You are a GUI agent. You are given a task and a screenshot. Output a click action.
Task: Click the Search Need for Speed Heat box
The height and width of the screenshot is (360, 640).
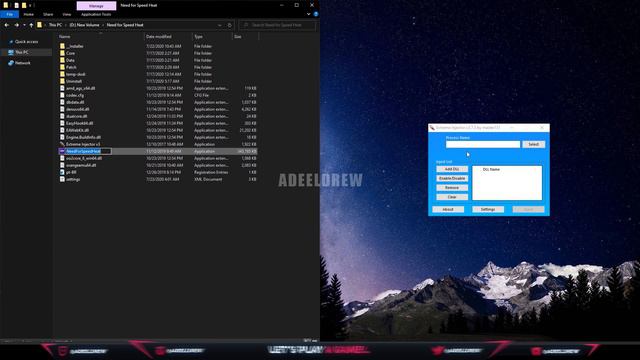(x=278, y=25)
